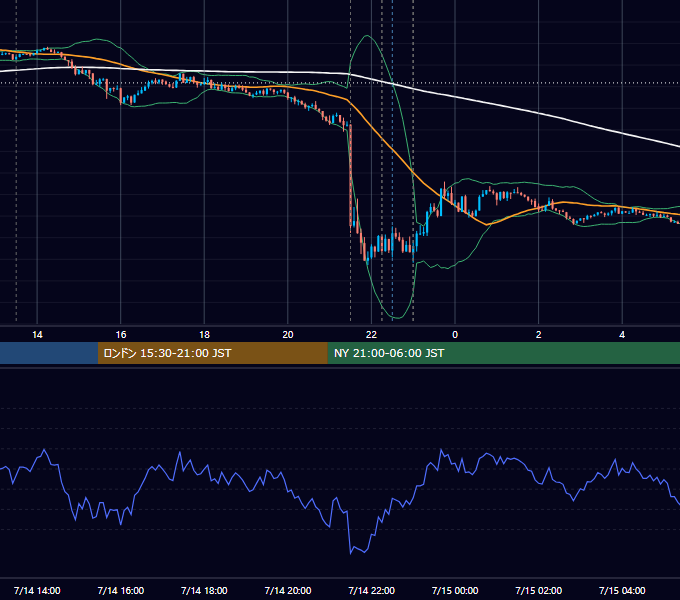
Task: Click the 7/15 00:00 time label
Action: pyautogui.click(x=455, y=590)
